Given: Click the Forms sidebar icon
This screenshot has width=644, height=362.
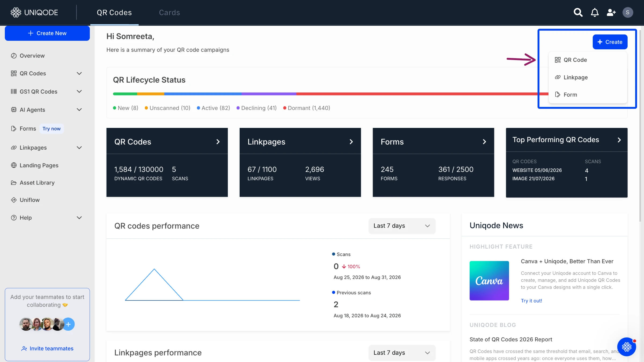Looking at the screenshot, I should (14, 129).
